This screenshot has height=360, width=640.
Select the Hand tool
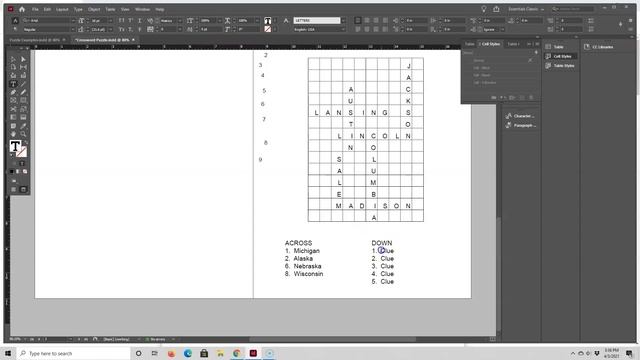point(13,134)
